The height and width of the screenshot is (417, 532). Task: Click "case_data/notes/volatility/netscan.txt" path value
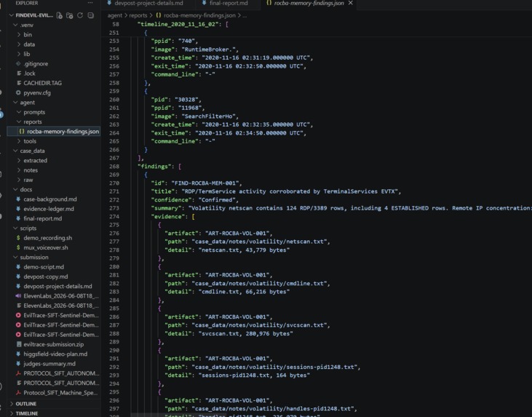(x=259, y=242)
